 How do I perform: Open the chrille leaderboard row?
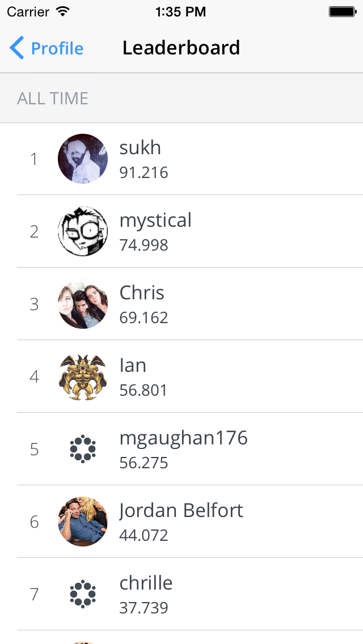[x=181, y=594]
